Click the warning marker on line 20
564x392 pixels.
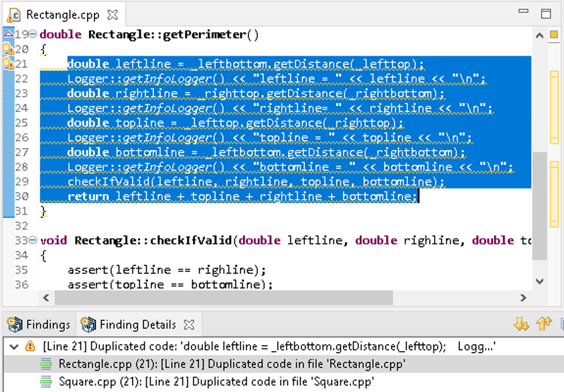click(x=8, y=49)
